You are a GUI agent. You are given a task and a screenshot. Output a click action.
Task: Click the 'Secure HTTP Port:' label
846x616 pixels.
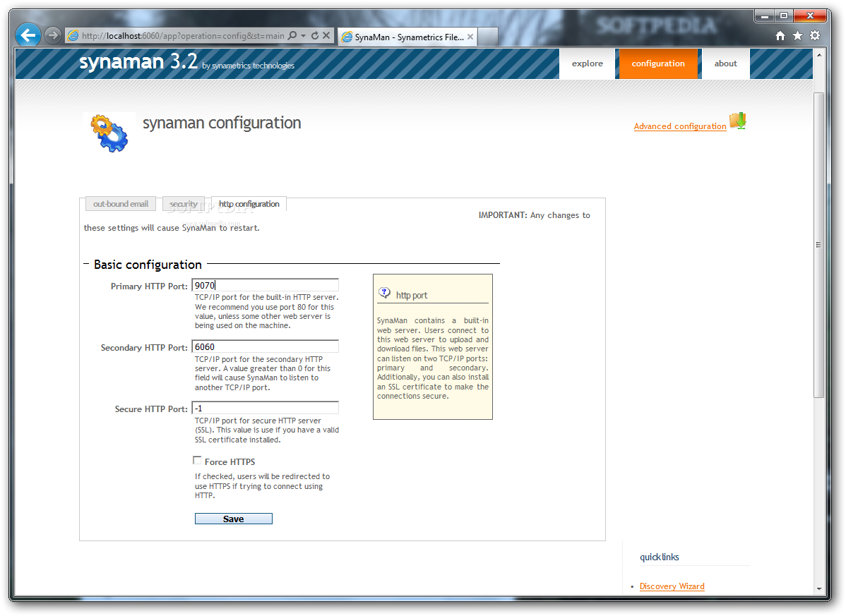[x=151, y=409]
